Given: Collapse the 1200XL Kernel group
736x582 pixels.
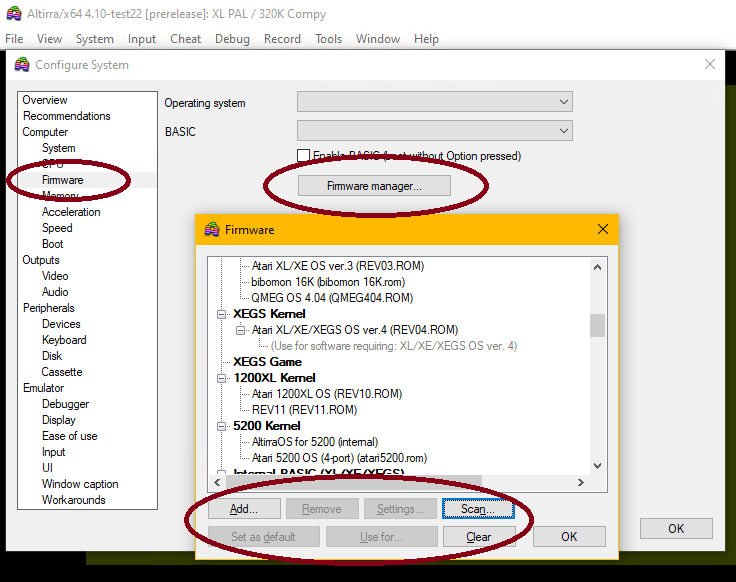Looking at the screenshot, I should point(222,378).
